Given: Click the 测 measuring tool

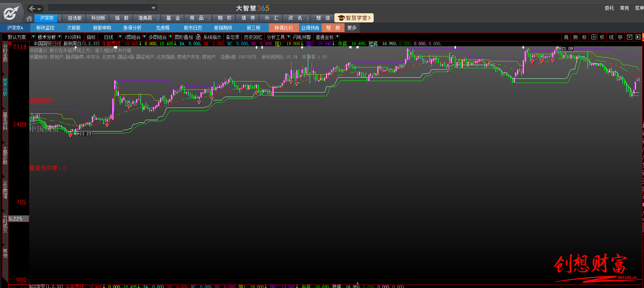Looking at the screenshot, I should pos(575,37).
